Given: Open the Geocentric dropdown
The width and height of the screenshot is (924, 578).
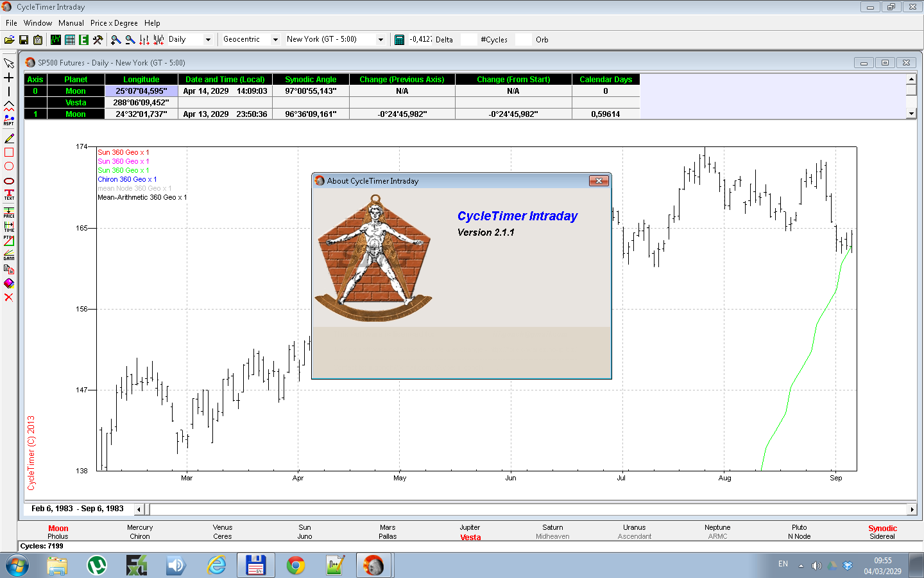Looking at the screenshot, I should (275, 40).
